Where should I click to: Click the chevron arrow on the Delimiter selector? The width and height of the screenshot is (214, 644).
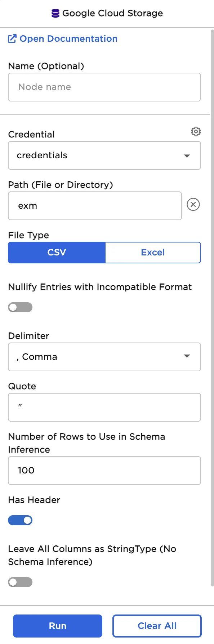tap(187, 356)
